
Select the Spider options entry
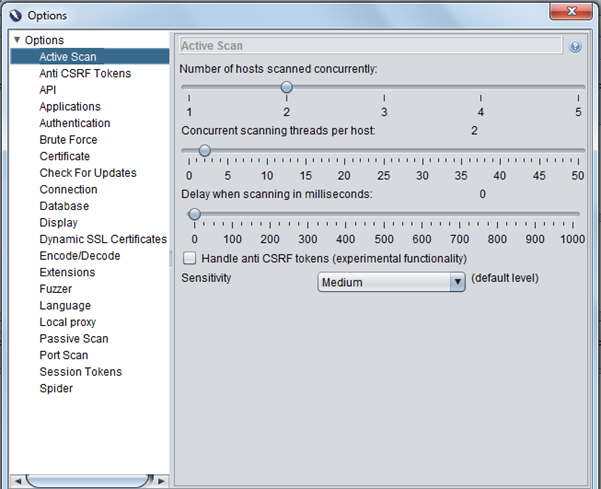pos(55,388)
